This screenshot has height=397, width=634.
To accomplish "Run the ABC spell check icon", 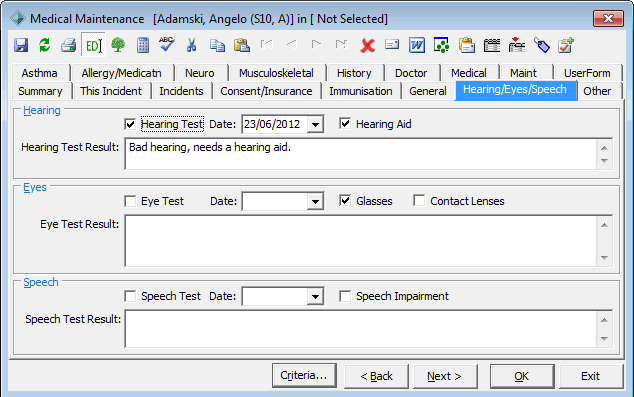I will 167,44.
